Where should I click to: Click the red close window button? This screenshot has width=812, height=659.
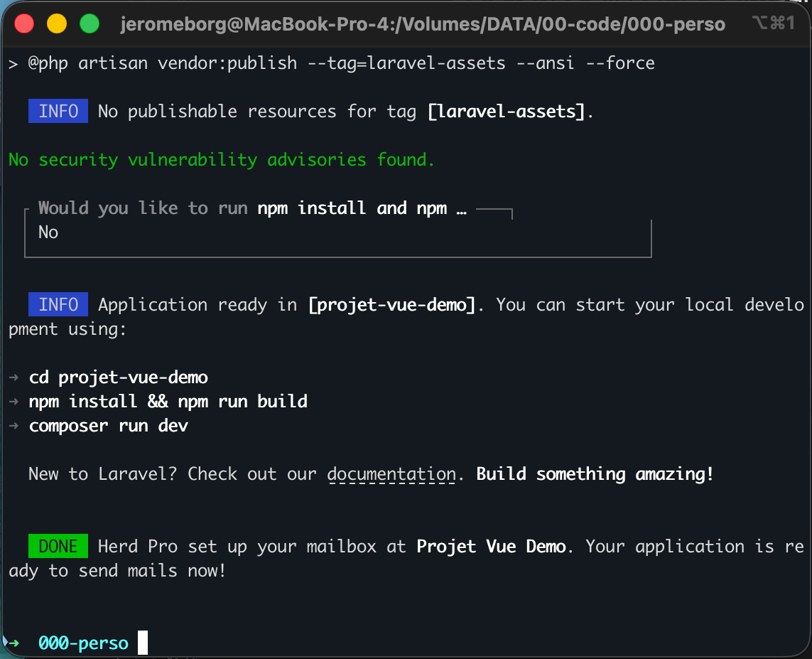pyautogui.click(x=25, y=23)
